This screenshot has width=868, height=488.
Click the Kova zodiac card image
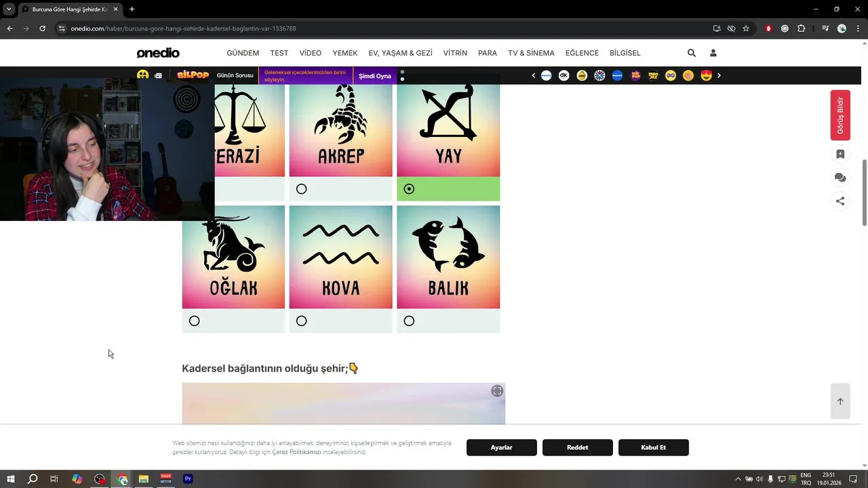(x=341, y=258)
